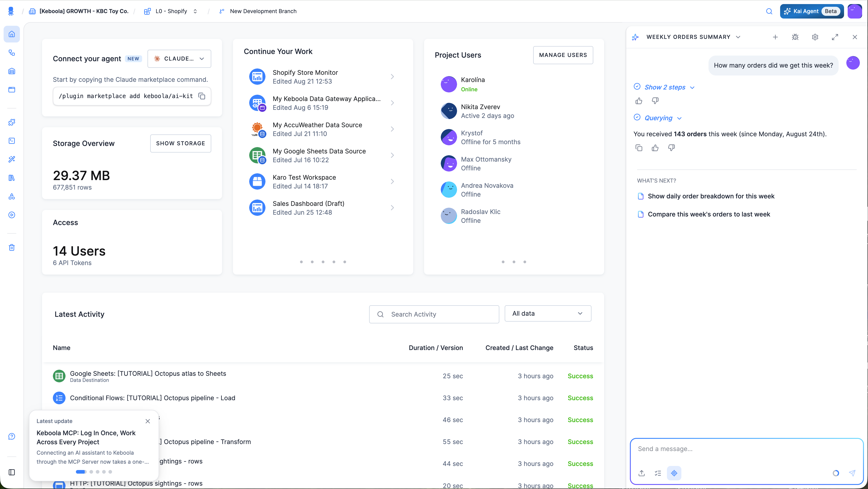This screenshot has width=868, height=489.
Task: Click Manage Users button
Action: pos(563,55)
